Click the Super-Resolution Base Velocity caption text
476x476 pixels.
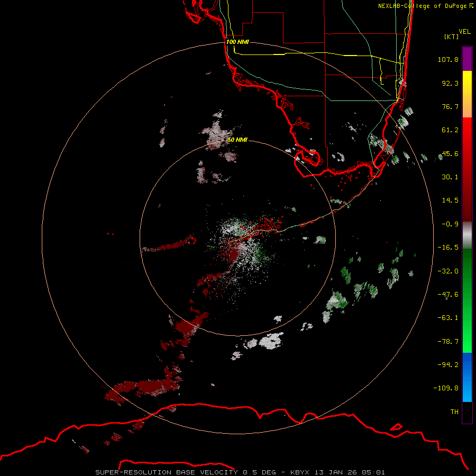240,472
